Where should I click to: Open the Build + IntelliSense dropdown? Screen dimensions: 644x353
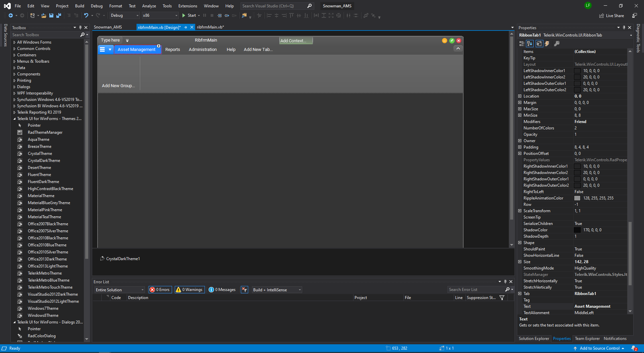pos(277,290)
